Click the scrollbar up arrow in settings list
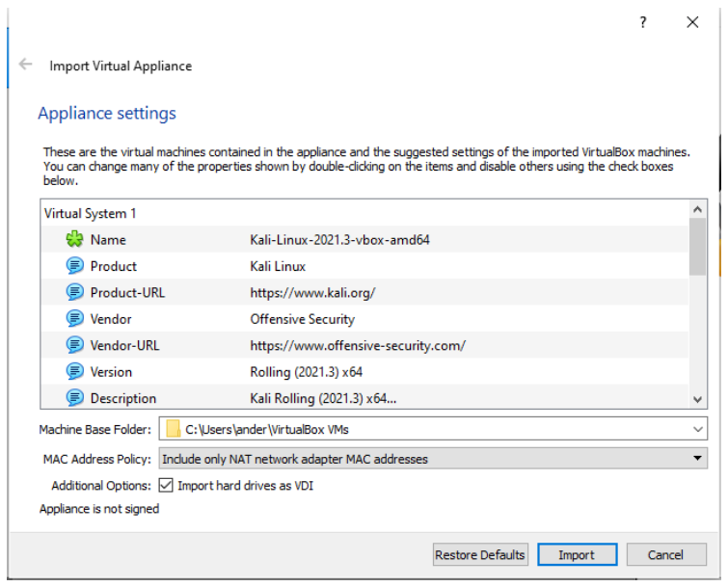 click(697, 209)
